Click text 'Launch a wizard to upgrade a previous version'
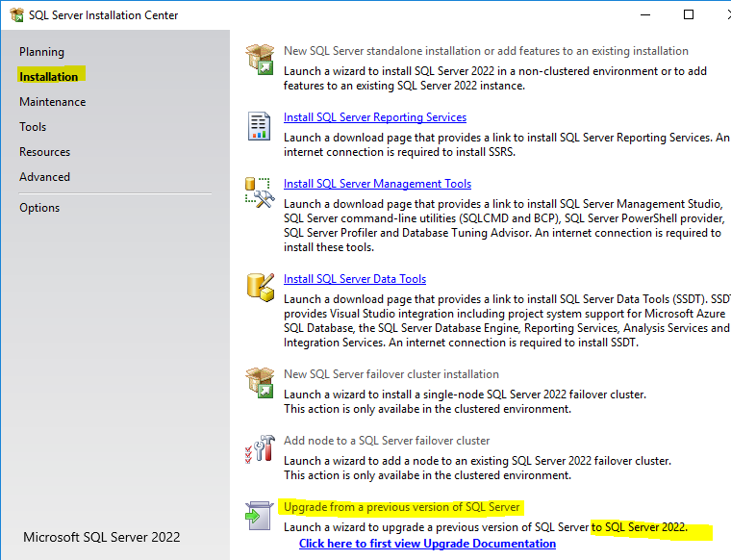Image resolution: width=731 pixels, height=560 pixels. pyautogui.click(x=408, y=527)
